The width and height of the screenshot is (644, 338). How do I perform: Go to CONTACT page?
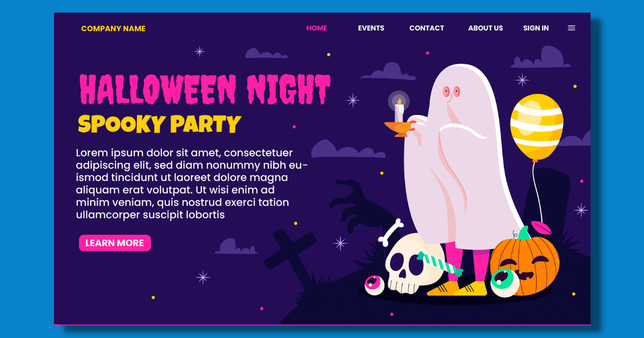point(427,28)
